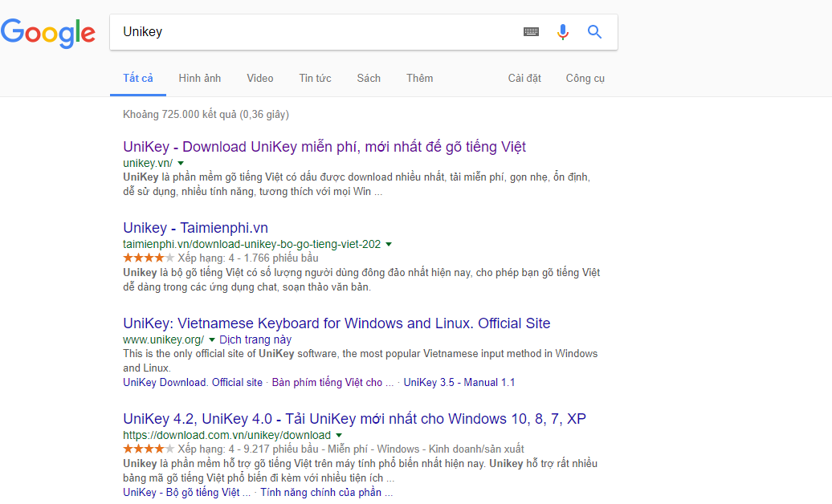Image resolution: width=832 pixels, height=504 pixels.
Task: Click https://download.com.vn/unikey/download URL text
Action: [x=227, y=436]
